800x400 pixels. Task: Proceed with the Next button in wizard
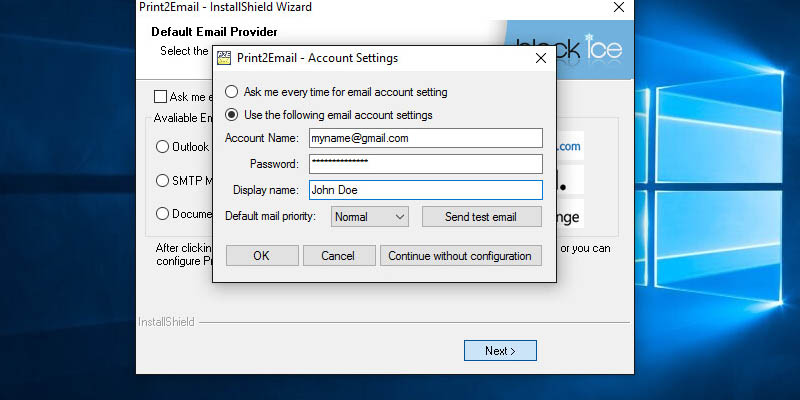coord(500,351)
